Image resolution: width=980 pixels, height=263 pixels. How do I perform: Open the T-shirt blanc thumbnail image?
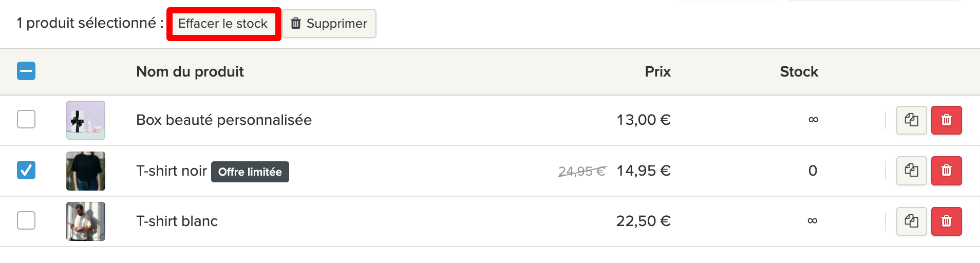click(86, 221)
